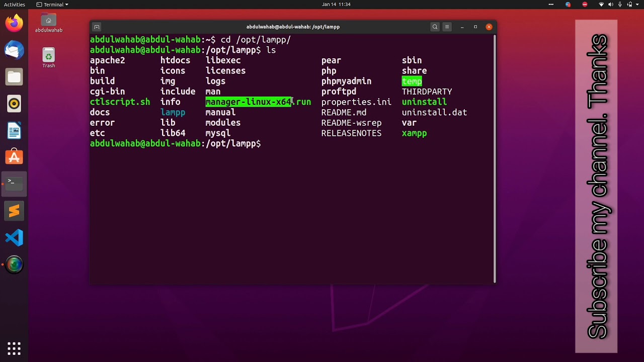The width and height of the screenshot is (644, 362).
Task: Click the terminal vertical scrollbar
Action: [495, 158]
